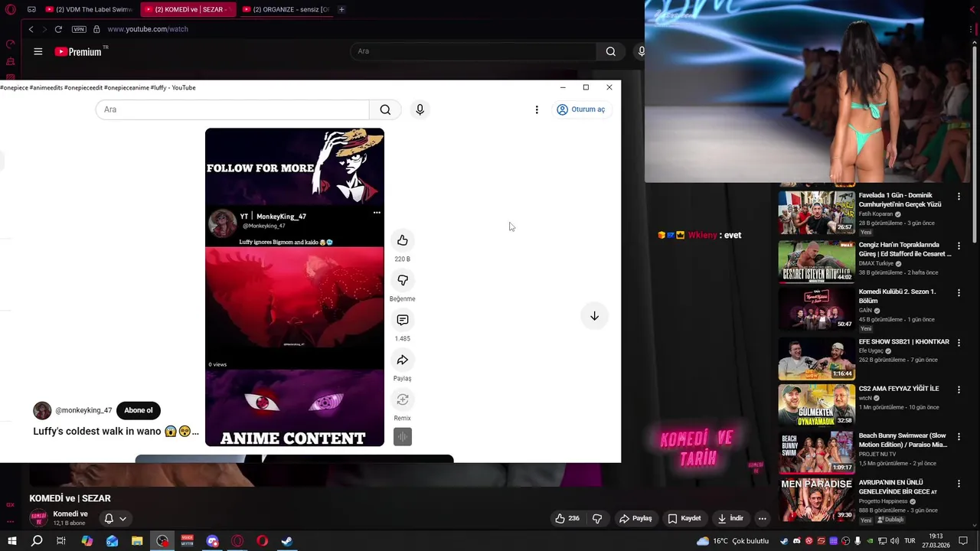
Task: Focus the popup window search field
Action: pyautogui.click(x=232, y=109)
